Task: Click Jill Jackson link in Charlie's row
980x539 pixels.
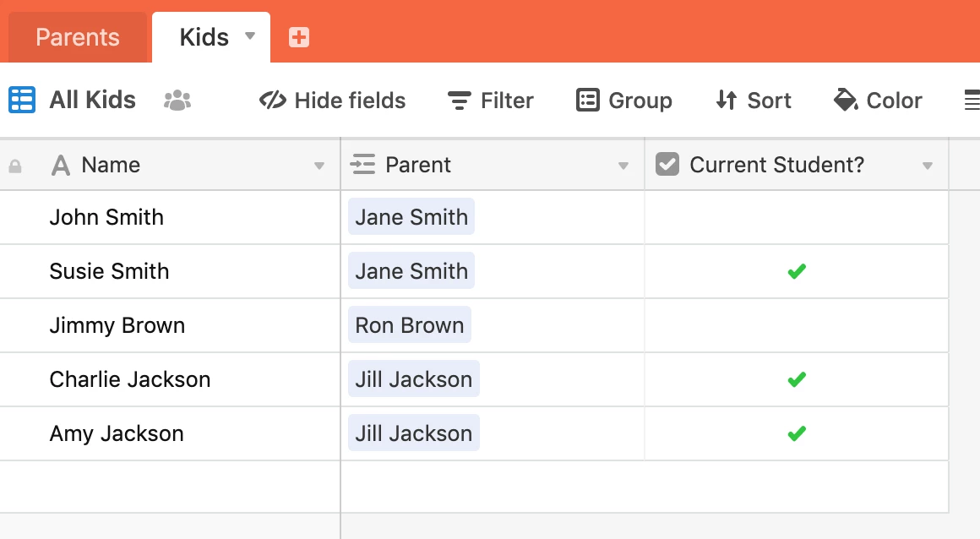Action: [x=413, y=379]
